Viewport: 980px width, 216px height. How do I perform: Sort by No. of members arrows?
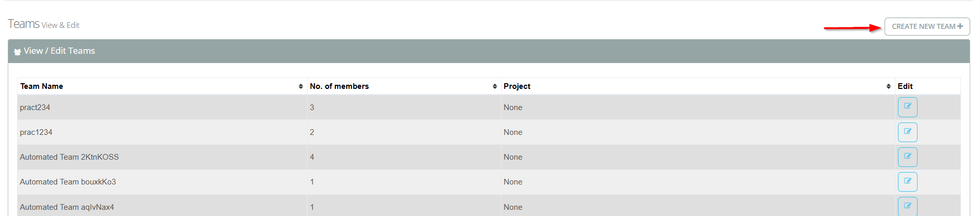pyautogui.click(x=495, y=86)
